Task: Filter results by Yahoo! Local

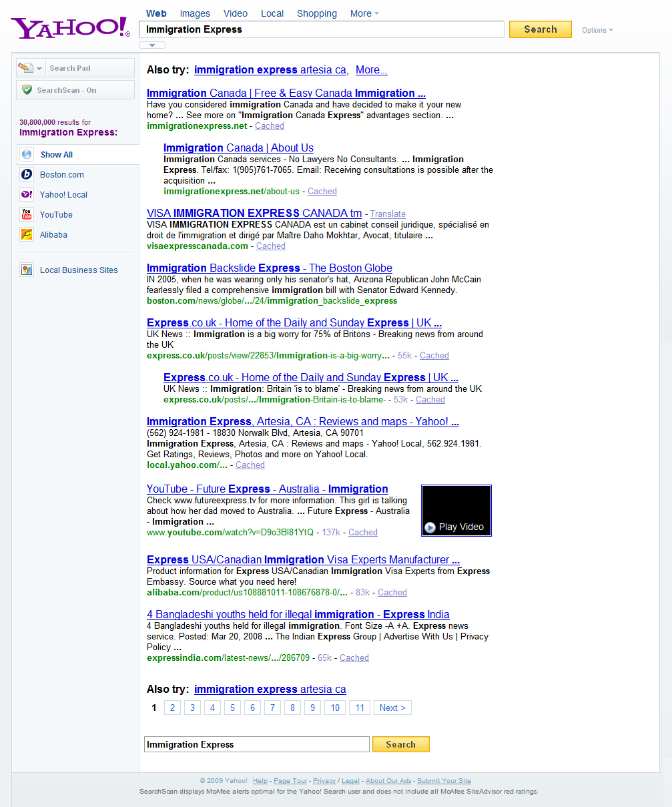Action: click(x=63, y=195)
